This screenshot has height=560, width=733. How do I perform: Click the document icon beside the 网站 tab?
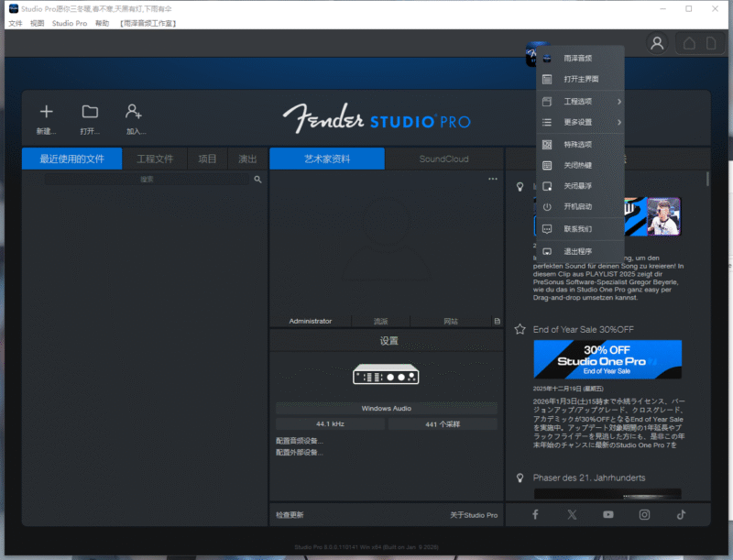tap(498, 321)
